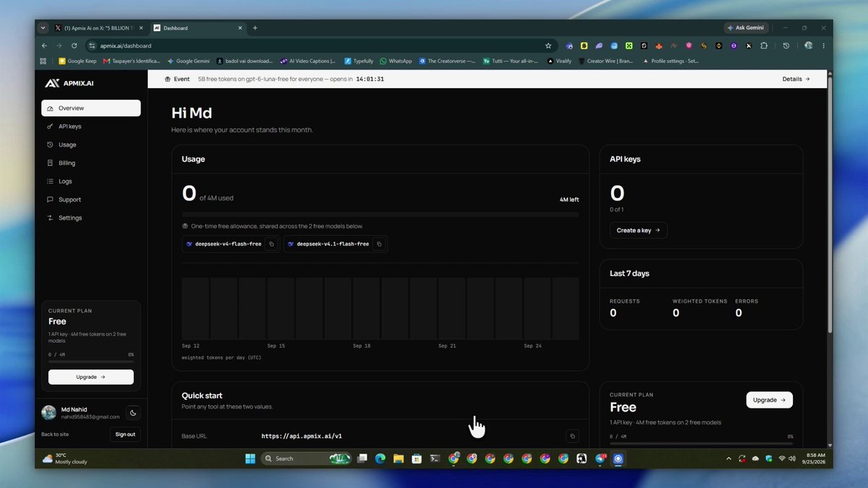The image size is (868, 488).
Task: Follow the Back to site link
Action: coord(55,435)
